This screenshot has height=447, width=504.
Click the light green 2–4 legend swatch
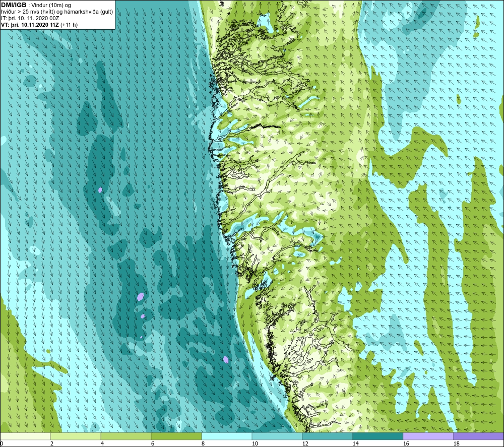click(76, 436)
